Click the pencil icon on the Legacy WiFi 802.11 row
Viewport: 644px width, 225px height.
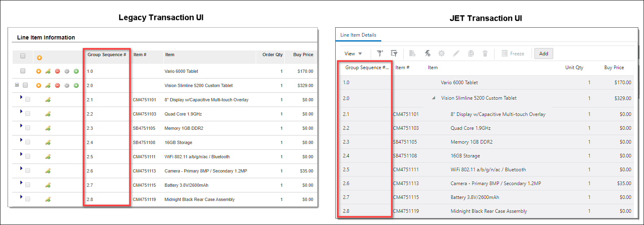pyautogui.click(x=48, y=157)
